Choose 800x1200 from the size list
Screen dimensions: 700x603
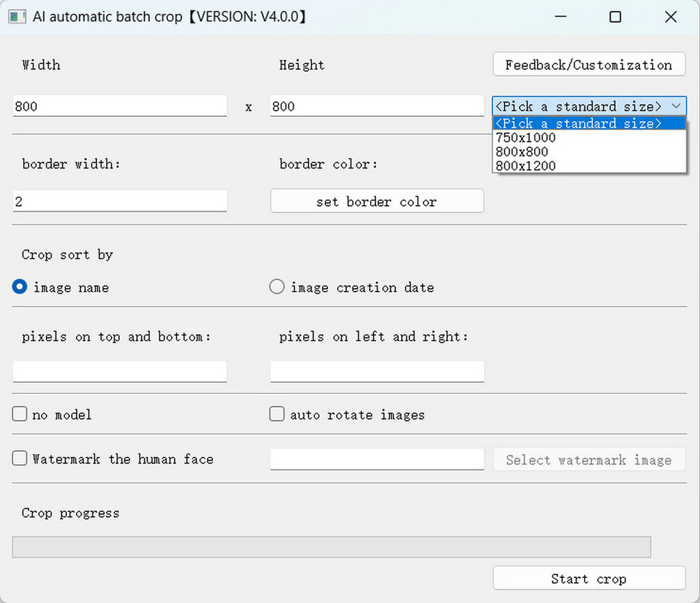click(589, 166)
